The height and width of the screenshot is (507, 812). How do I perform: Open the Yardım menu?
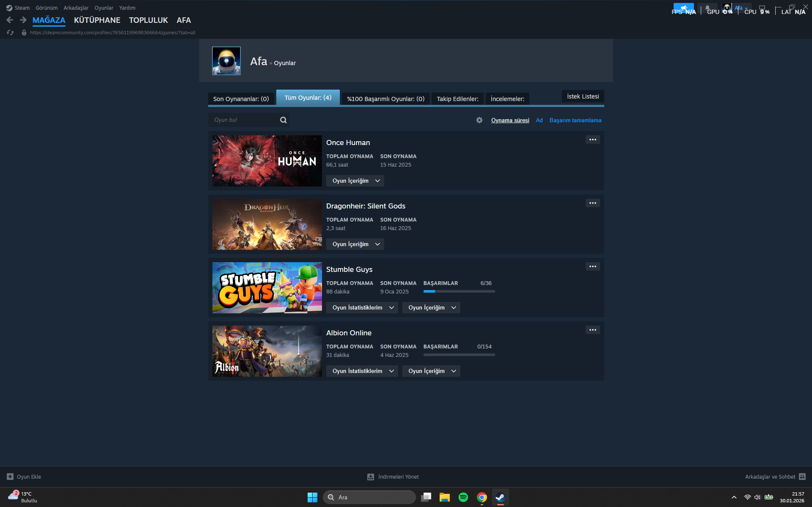click(127, 8)
